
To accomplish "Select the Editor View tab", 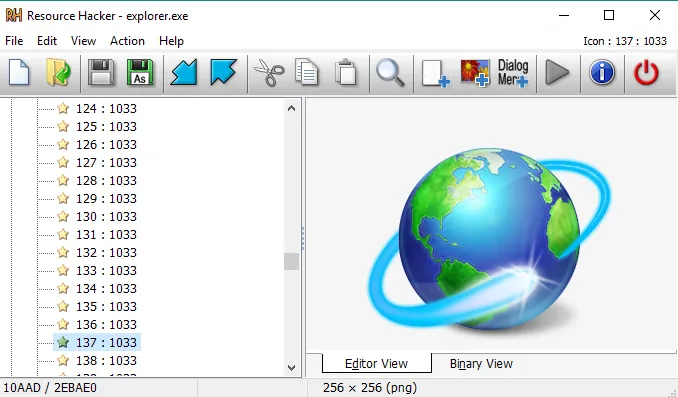I will coord(377,363).
